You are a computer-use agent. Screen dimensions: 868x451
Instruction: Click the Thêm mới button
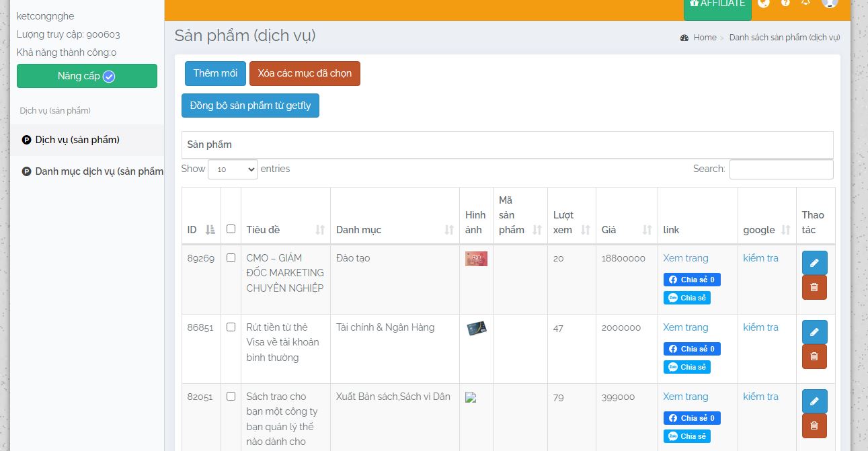pos(215,73)
